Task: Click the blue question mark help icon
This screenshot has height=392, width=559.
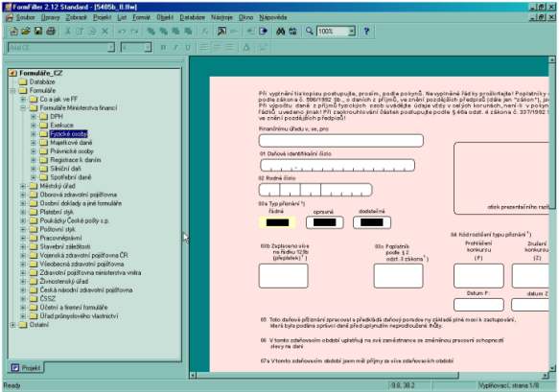Action: 366,32
